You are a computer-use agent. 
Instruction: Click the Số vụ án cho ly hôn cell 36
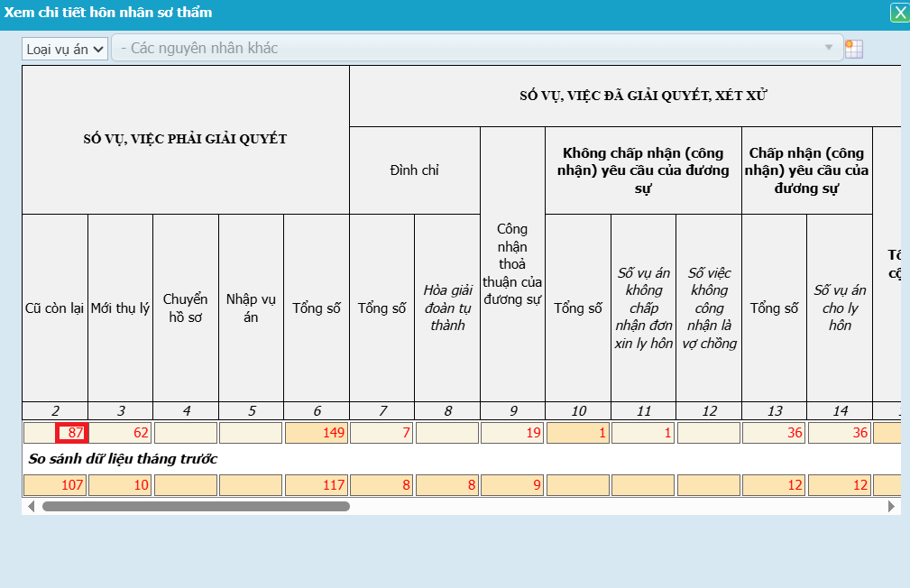pos(840,433)
